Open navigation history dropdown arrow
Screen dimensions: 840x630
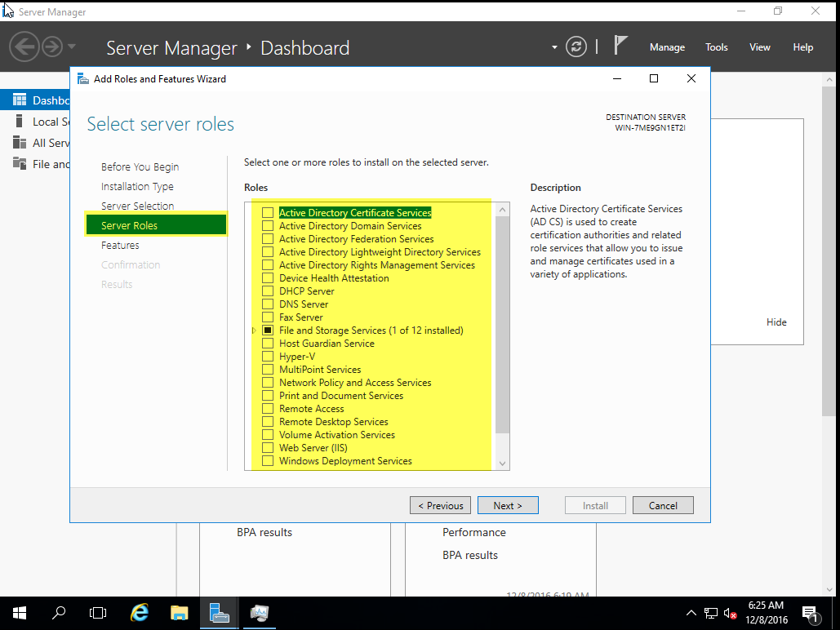tap(72, 46)
